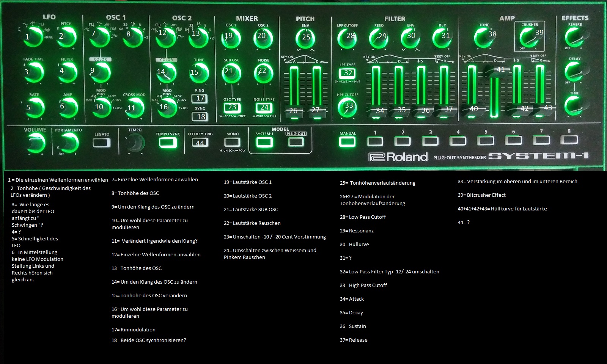This screenshot has height=364, width=607.
Task: Click the REVERB effect knob
Action: [574, 37]
